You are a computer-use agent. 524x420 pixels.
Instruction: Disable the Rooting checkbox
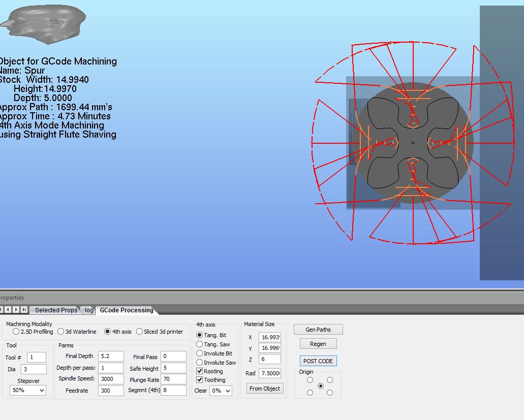tap(200, 371)
